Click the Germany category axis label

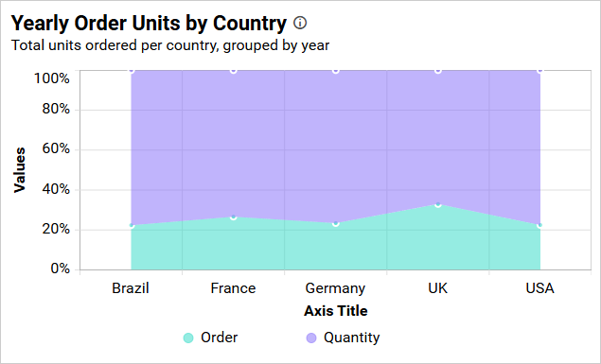click(335, 288)
